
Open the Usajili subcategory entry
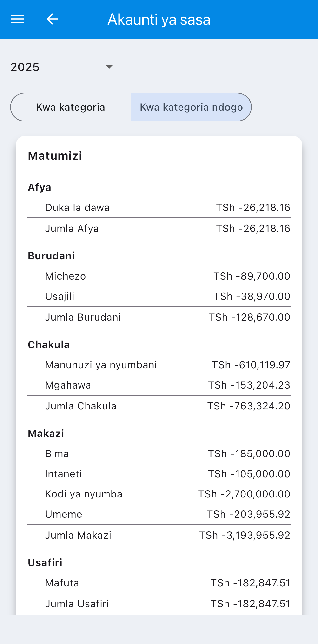[159, 296]
